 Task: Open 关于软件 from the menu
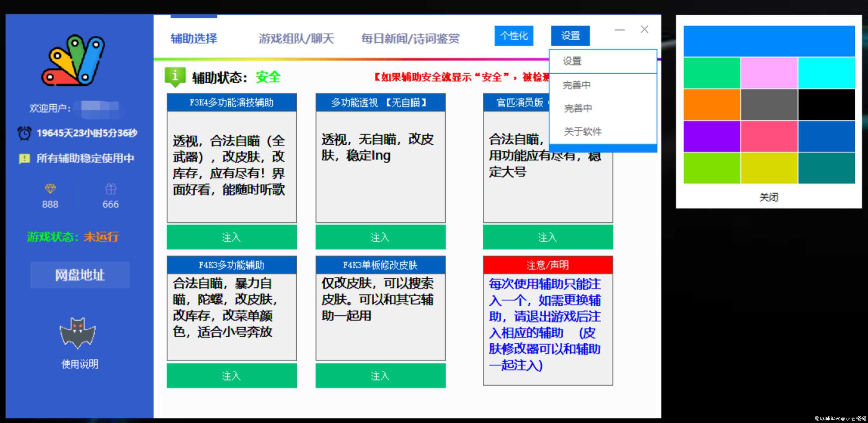[603, 132]
